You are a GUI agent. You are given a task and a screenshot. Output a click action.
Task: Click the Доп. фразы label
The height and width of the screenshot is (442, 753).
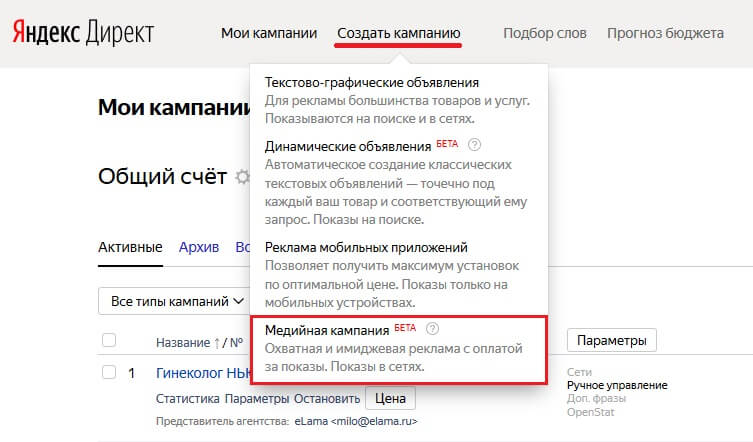pyautogui.click(x=596, y=399)
